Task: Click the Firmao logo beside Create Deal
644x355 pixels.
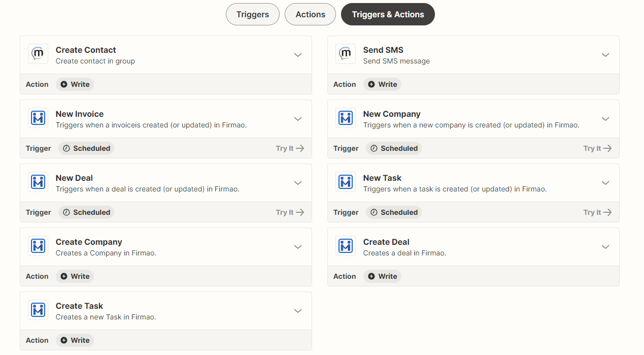Action: 346,246
